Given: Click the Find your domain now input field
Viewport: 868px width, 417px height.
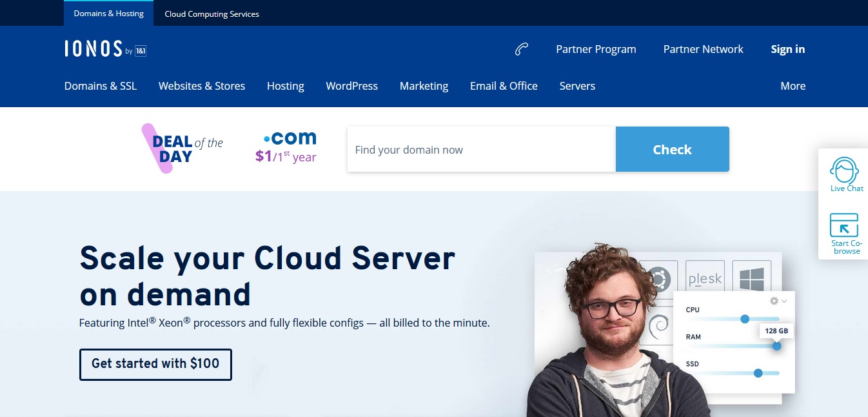Looking at the screenshot, I should click(481, 149).
